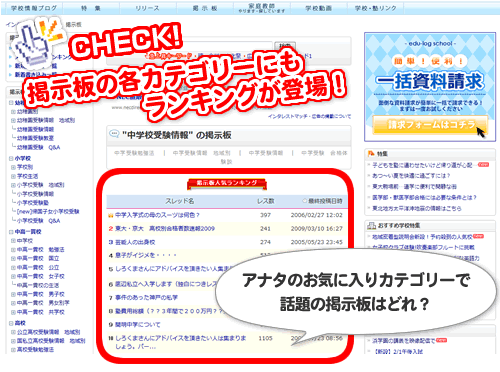Open 中高一貫校 共学校 in the sidebar
This screenshot has width=500, height=372.
[x=41, y=312]
